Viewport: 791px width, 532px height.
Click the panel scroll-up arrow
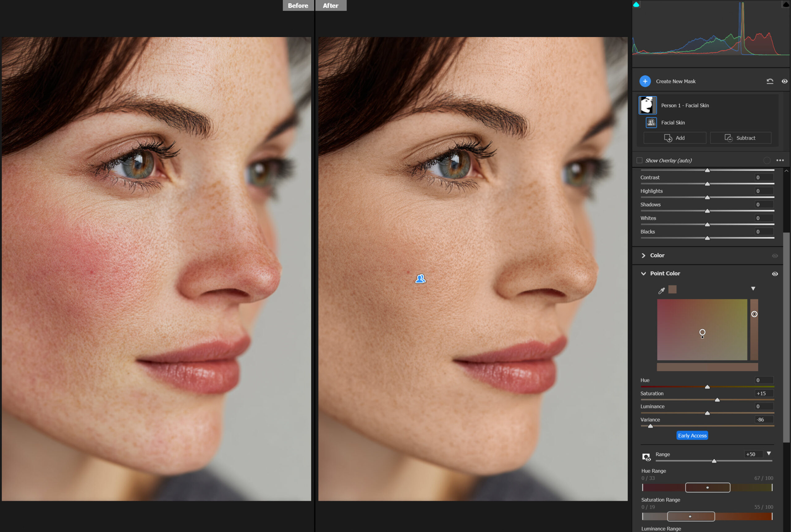pyautogui.click(x=786, y=171)
